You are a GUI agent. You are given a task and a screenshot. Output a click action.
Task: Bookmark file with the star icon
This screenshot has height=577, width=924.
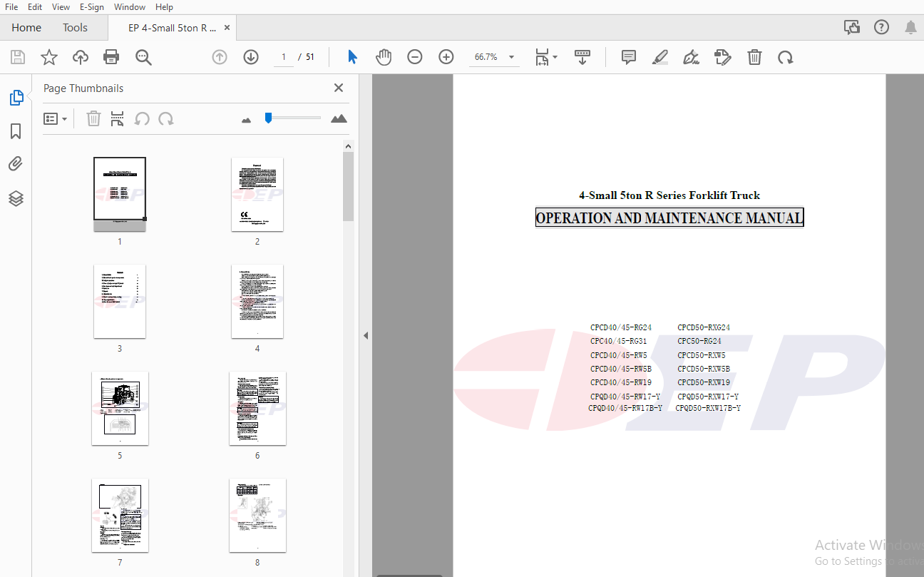tap(49, 57)
